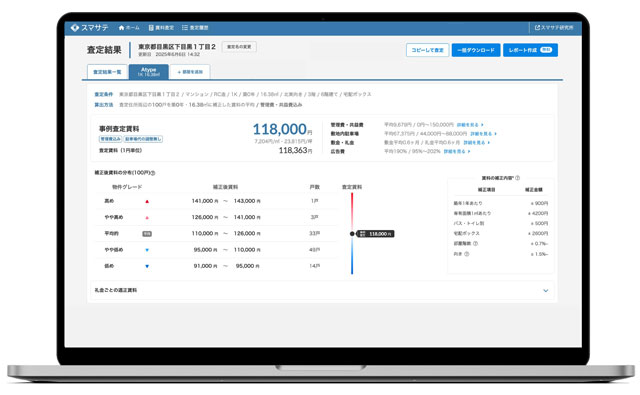Expand the 礼金ごとの適正賃料 section chevron
640x395 pixels.
(x=546, y=291)
